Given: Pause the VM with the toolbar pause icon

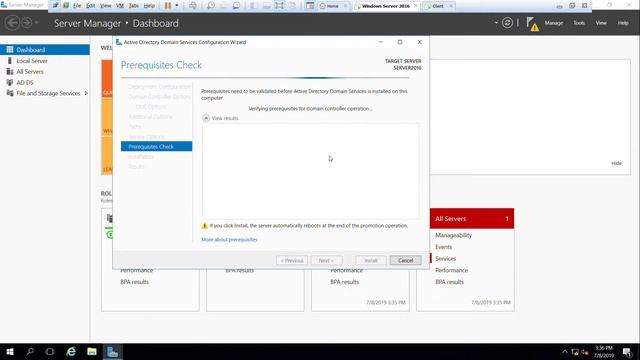Looking at the screenshot, I should 168,6.
